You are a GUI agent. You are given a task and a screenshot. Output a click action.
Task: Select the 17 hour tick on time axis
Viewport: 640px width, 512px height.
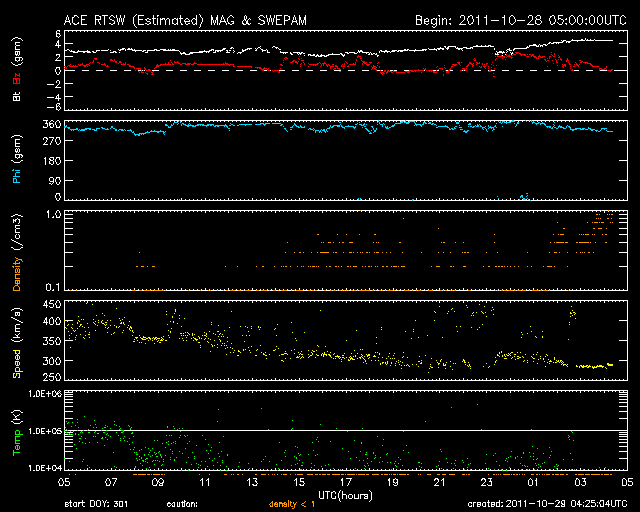click(x=345, y=482)
